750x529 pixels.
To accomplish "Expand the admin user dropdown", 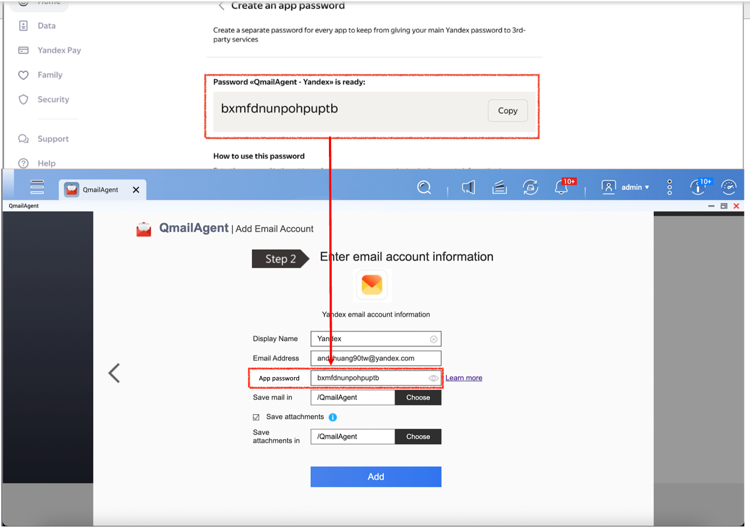I will tap(626, 187).
